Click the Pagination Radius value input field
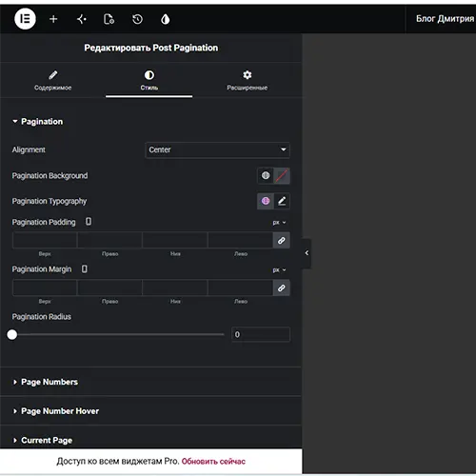 click(261, 334)
